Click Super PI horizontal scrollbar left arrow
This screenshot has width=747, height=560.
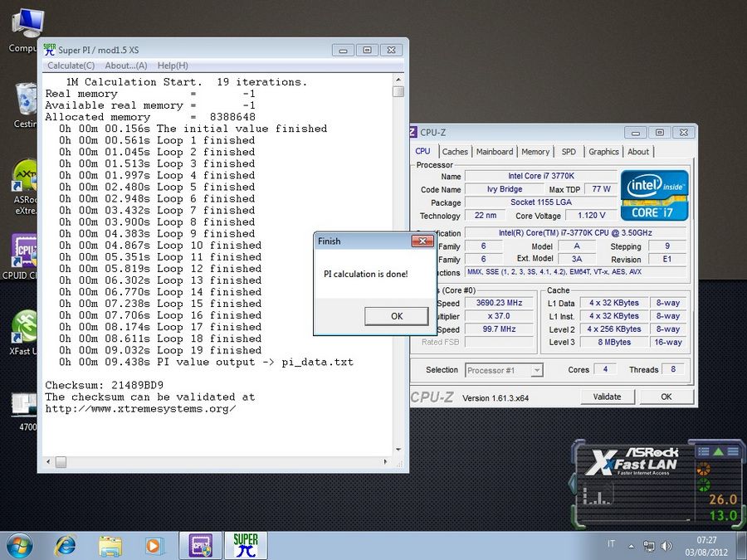click(47, 462)
